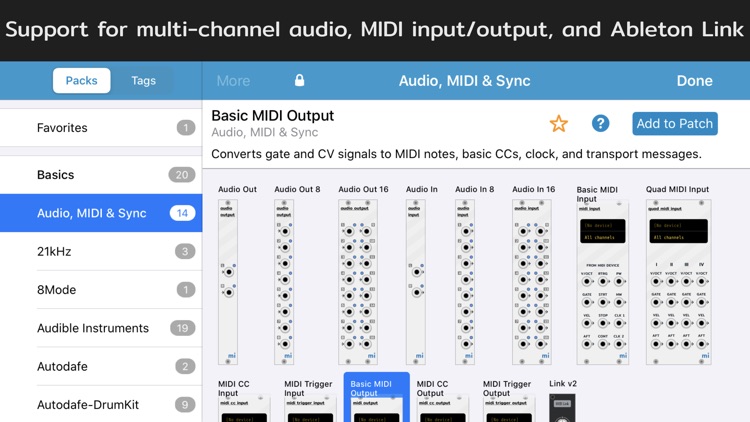Select the 21kHz pack
This screenshot has width=750, height=422.
101,251
